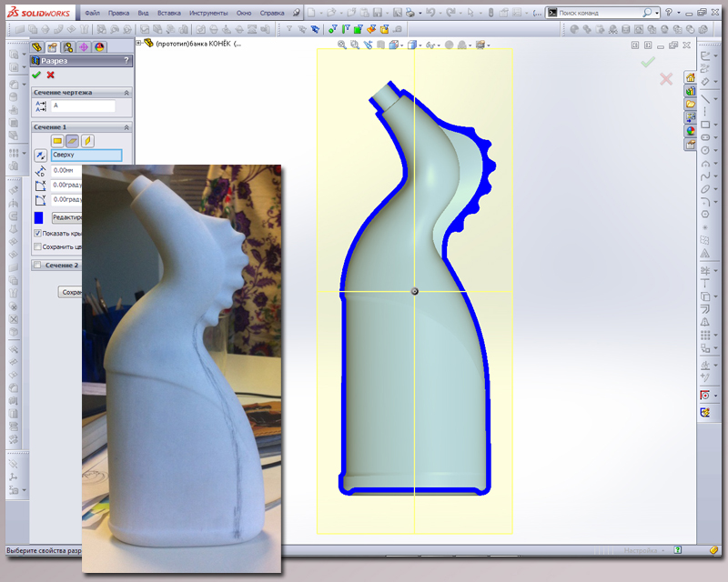Click the search magnifier in command search
The image size is (728, 582).
(647, 13)
